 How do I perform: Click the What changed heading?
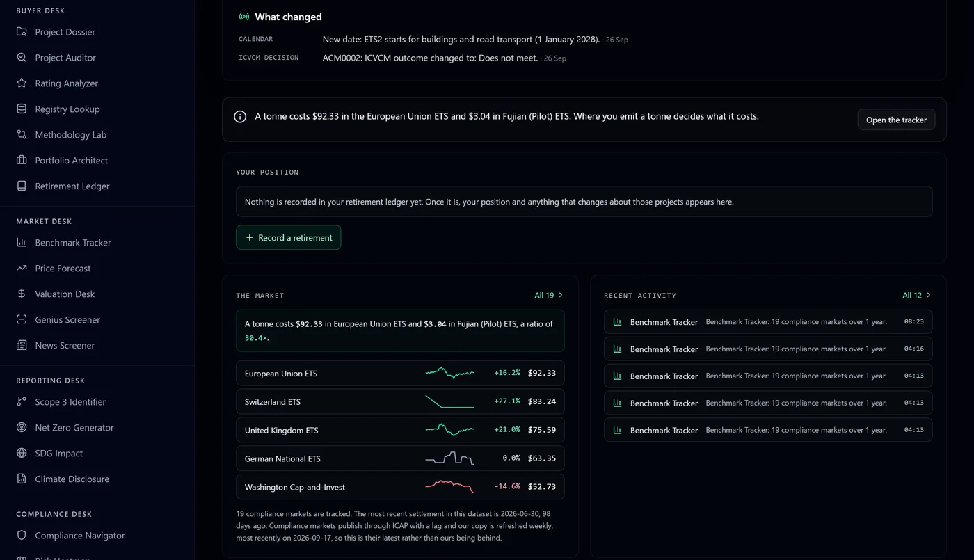point(288,17)
